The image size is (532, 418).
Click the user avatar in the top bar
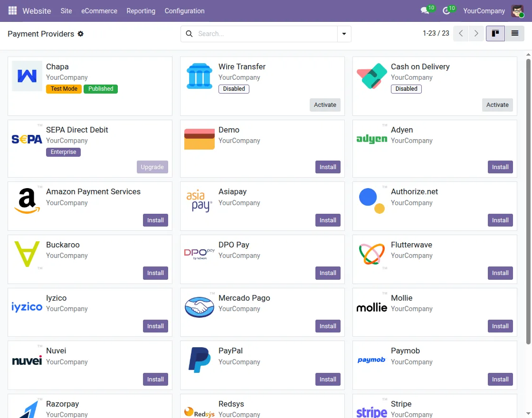point(517,10)
